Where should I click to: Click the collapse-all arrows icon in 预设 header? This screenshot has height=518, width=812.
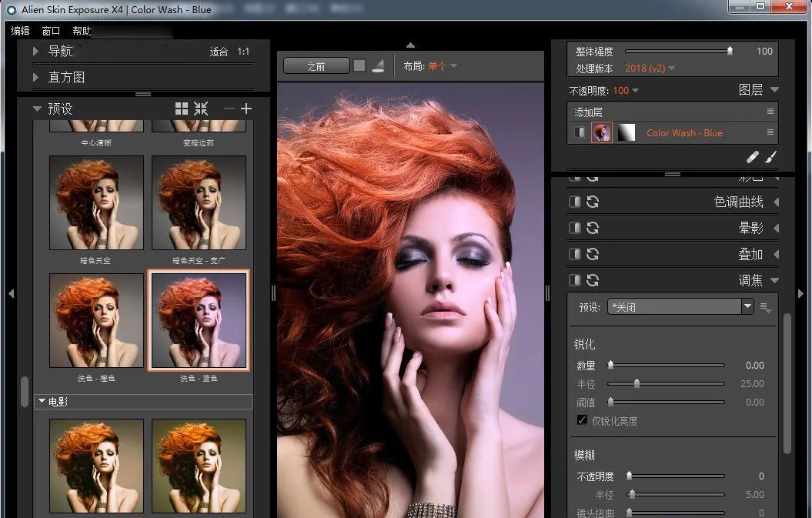[201, 109]
